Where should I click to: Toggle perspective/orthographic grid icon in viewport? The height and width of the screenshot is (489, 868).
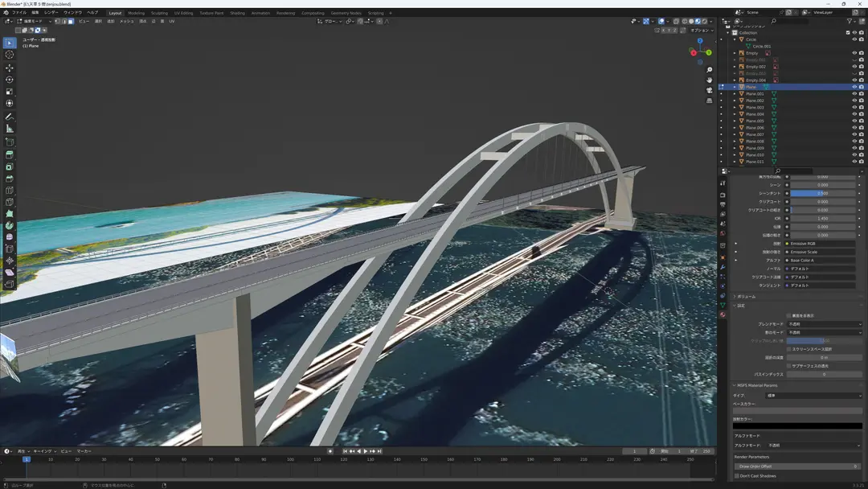[x=709, y=101]
